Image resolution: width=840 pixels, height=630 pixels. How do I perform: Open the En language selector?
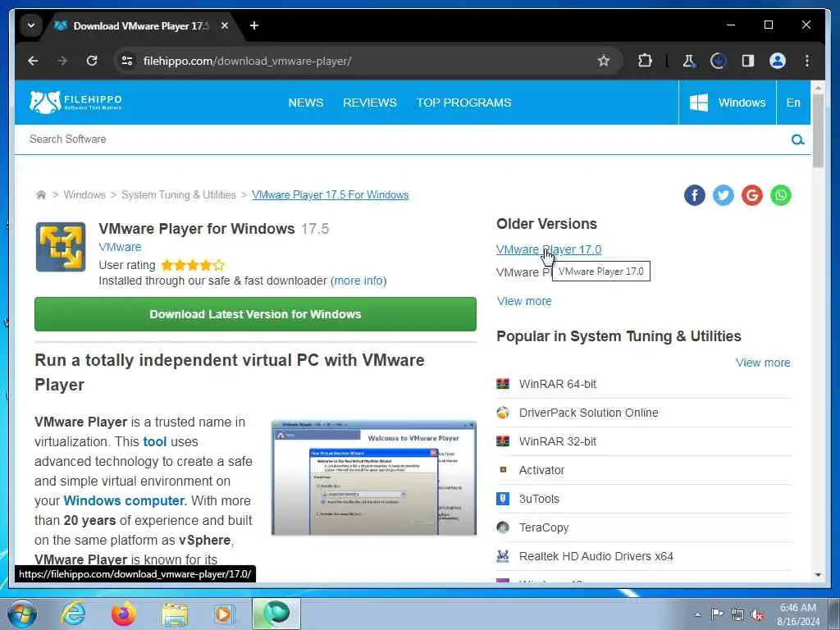793,103
